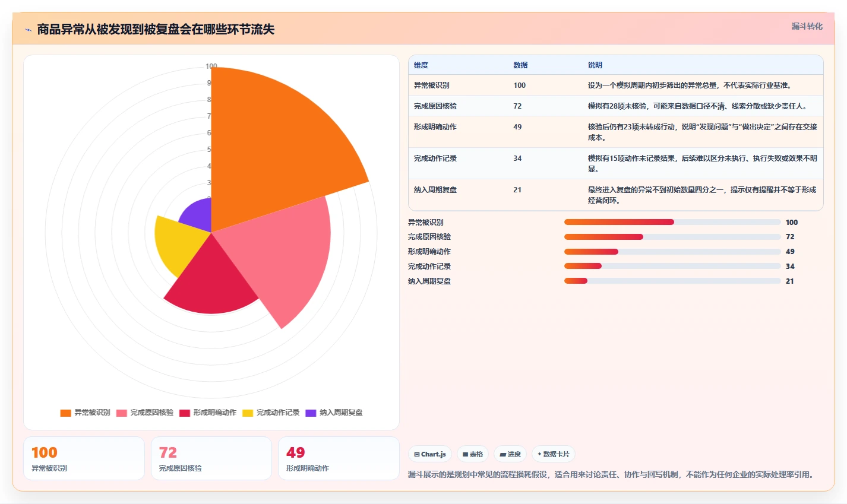The width and height of the screenshot is (847, 504).
Task: Click the value 34 in the table
Action: [x=517, y=159]
